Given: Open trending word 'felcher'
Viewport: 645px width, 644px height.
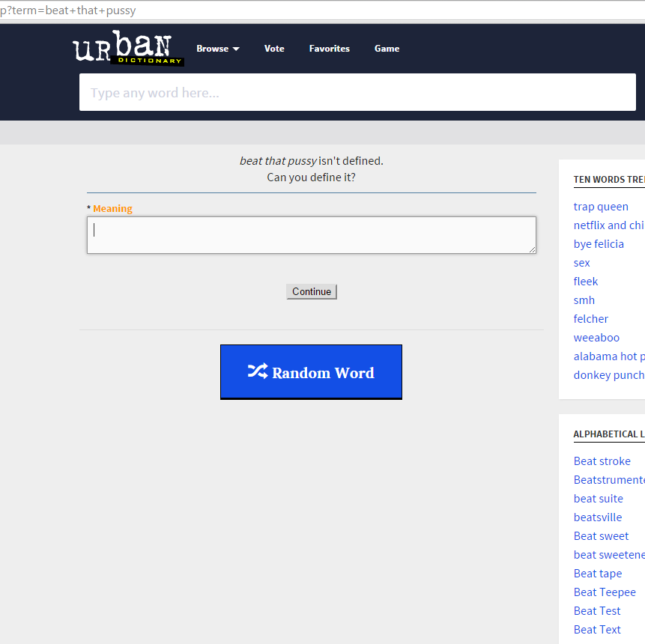Looking at the screenshot, I should [591, 319].
